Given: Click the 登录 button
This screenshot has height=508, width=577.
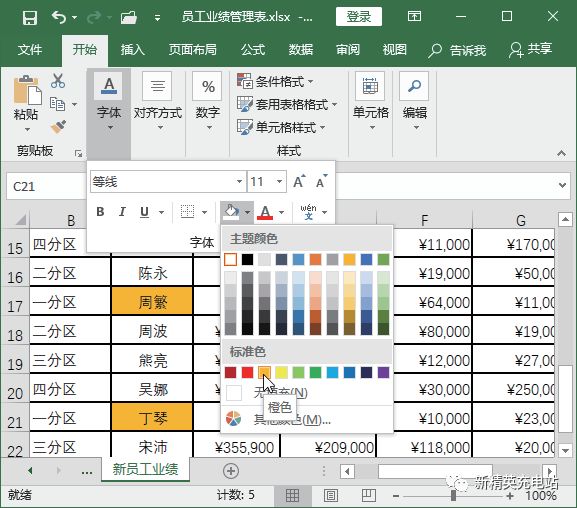Looking at the screenshot, I should point(359,17).
